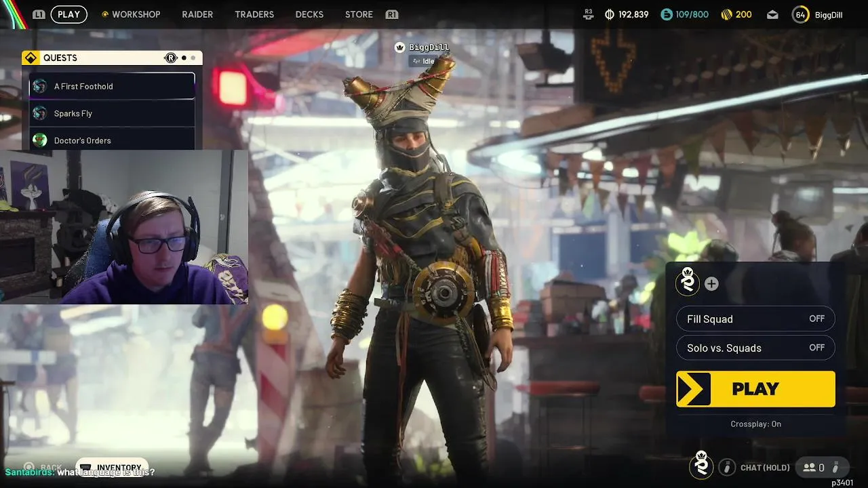
Task: Open the PLAY tab in top navigation
Action: point(68,14)
